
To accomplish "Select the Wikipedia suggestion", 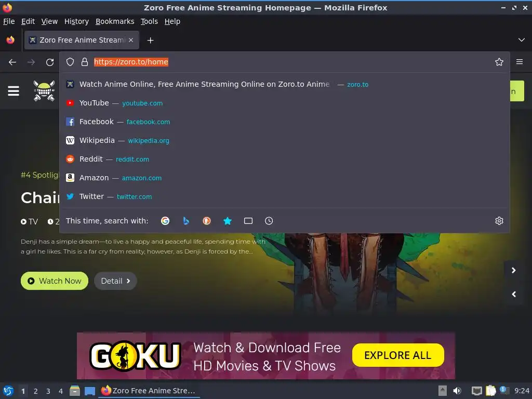I will pyautogui.click(x=284, y=140).
